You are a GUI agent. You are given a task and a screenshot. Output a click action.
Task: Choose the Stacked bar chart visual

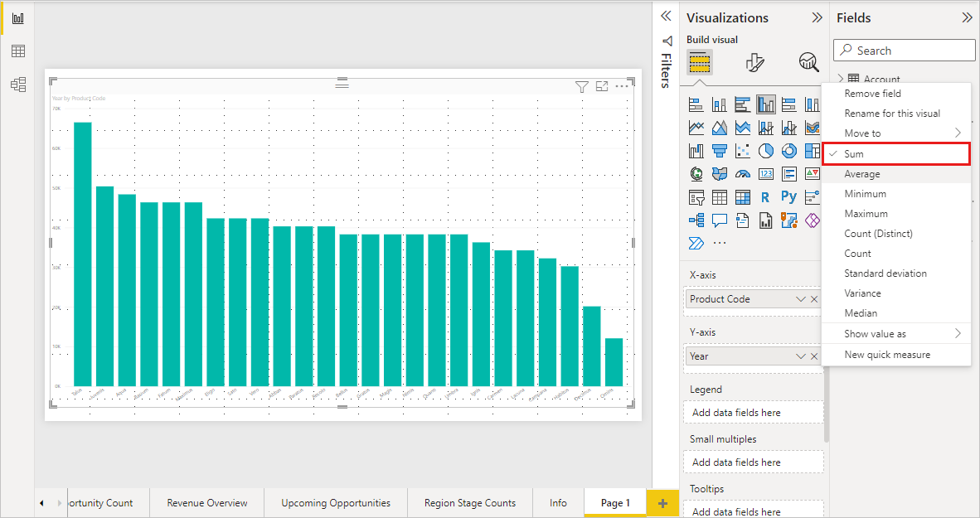pos(696,104)
